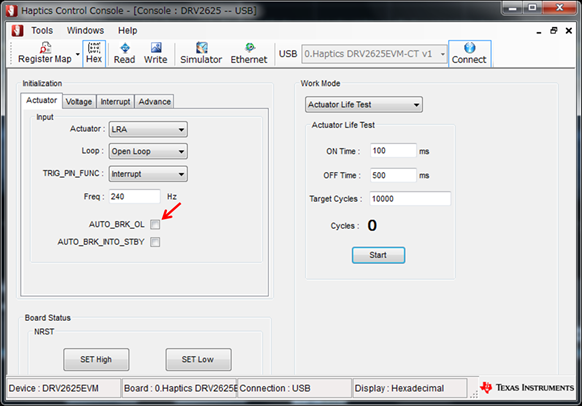Minimize the inner console window
The height and width of the screenshot is (406, 582).
[x=539, y=32]
